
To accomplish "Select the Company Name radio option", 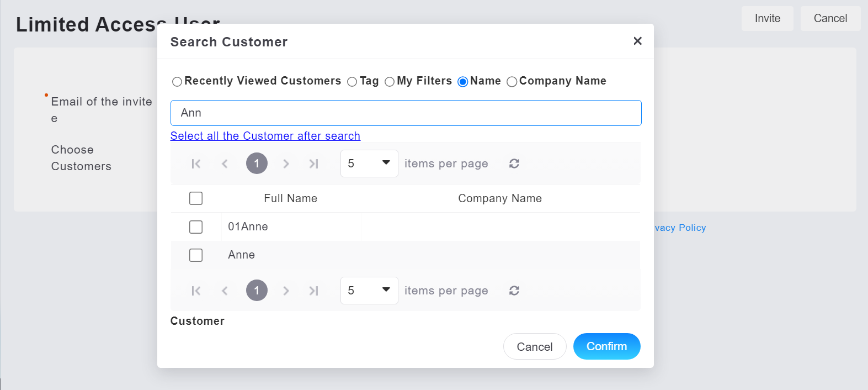I will 512,82.
